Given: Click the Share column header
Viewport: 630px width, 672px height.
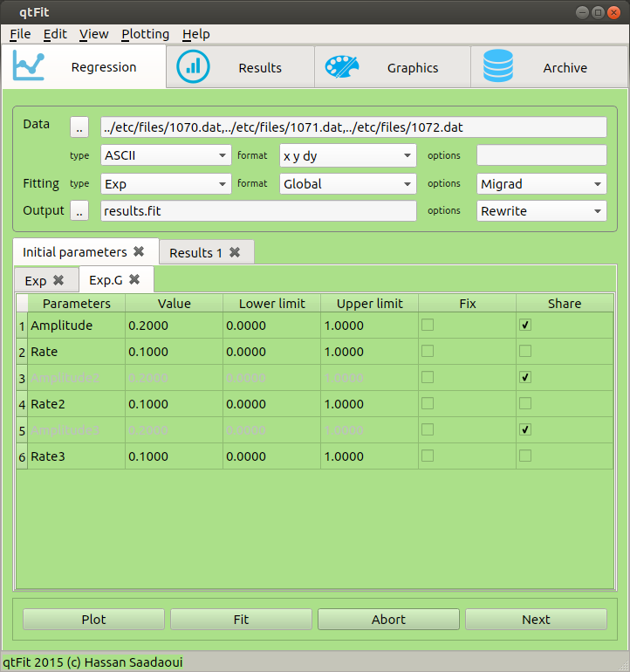Looking at the screenshot, I should tap(565, 304).
